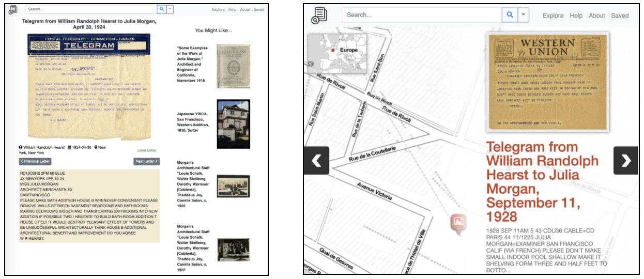Screen dimensions: 644x279
Task: Open search options dropdown in right window
Action: pos(524,15)
